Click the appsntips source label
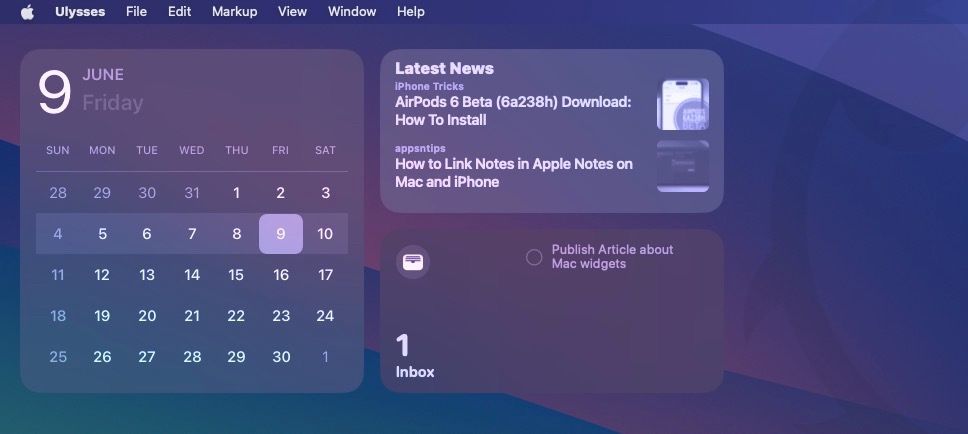The width and height of the screenshot is (968, 434). [x=420, y=149]
